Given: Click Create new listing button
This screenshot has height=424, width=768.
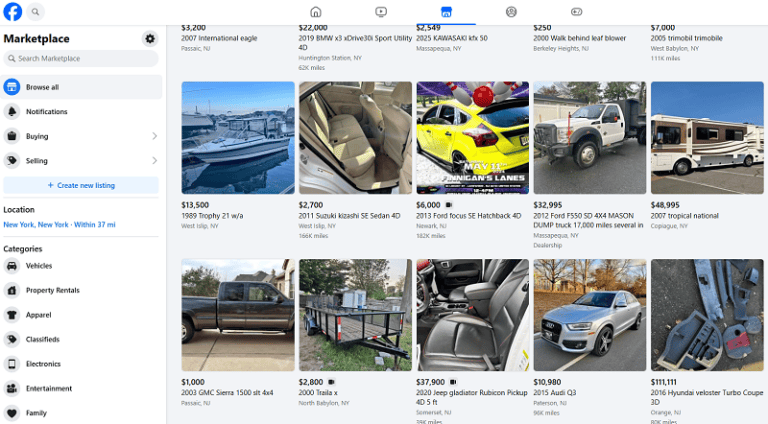Looking at the screenshot, I should coord(81,186).
